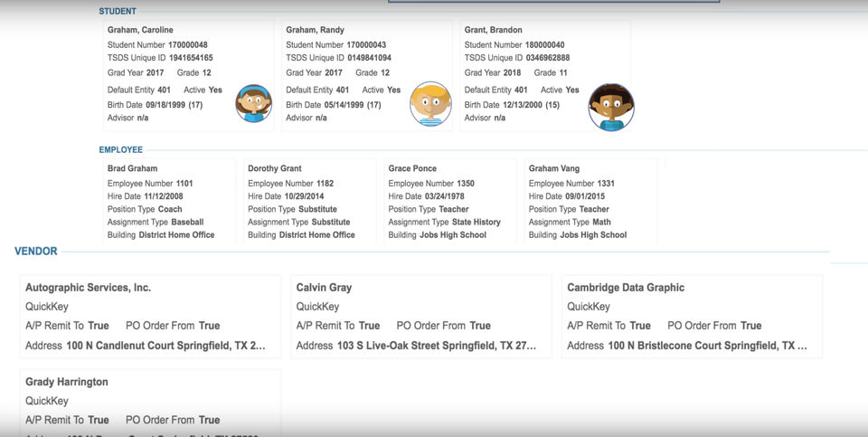Open Caroline Graham's student avatar

click(253, 103)
